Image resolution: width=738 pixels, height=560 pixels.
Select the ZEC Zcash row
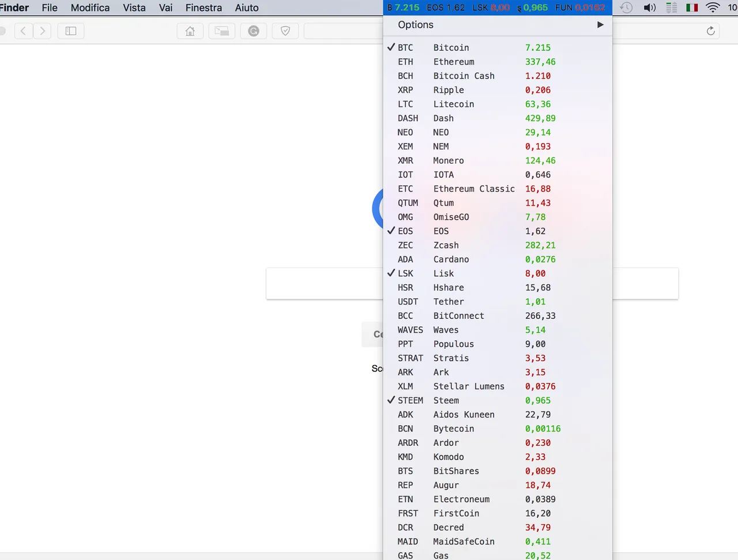[x=498, y=245]
